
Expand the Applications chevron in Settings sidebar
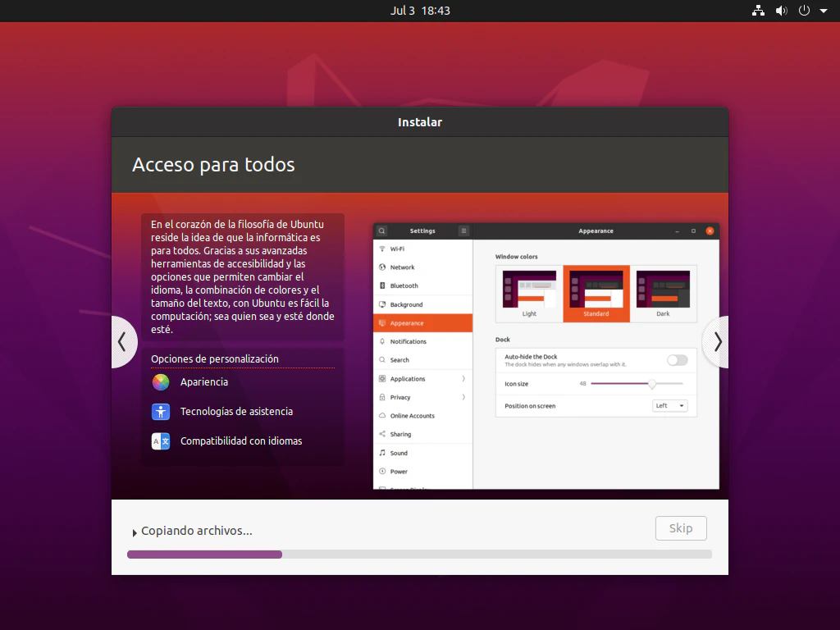463,379
